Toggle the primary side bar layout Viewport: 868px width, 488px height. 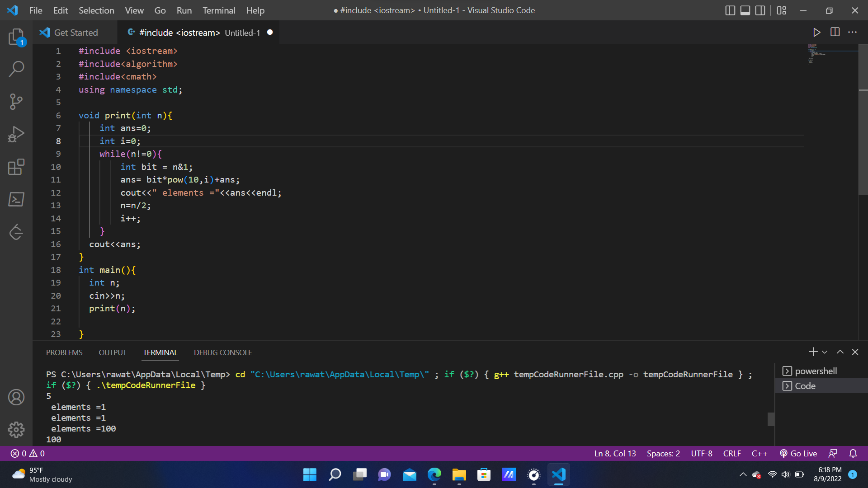(730, 10)
